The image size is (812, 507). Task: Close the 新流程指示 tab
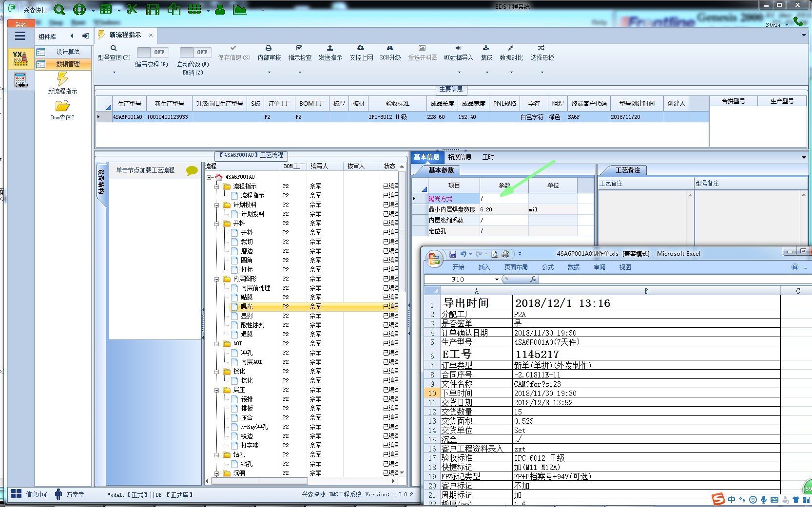[151, 35]
